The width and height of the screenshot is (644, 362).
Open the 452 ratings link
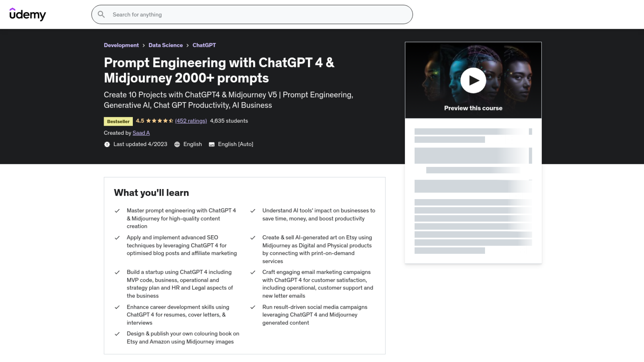pyautogui.click(x=191, y=121)
